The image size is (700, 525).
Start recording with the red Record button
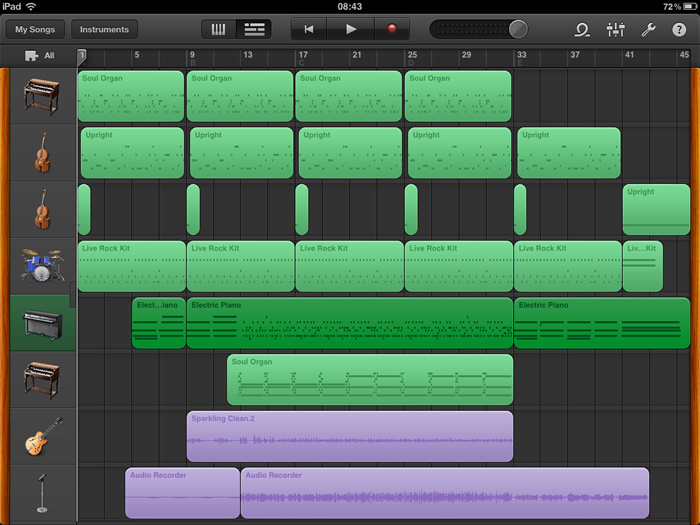point(392,29)
